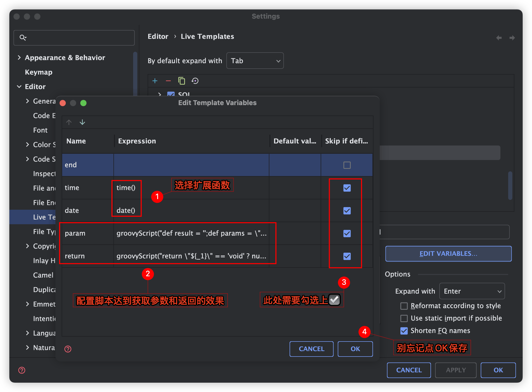532x392 pixels.
Task: Select Inlay Hints in the settings tree
Action: pos(44,260)
